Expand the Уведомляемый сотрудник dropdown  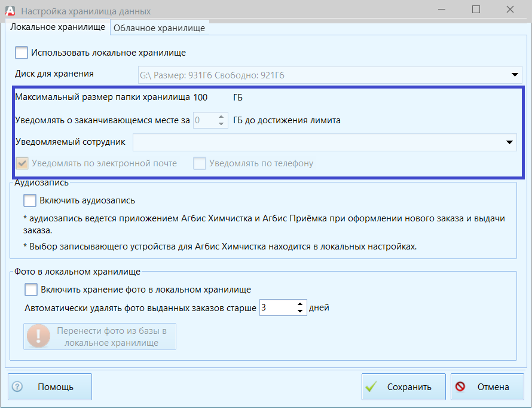509,142
